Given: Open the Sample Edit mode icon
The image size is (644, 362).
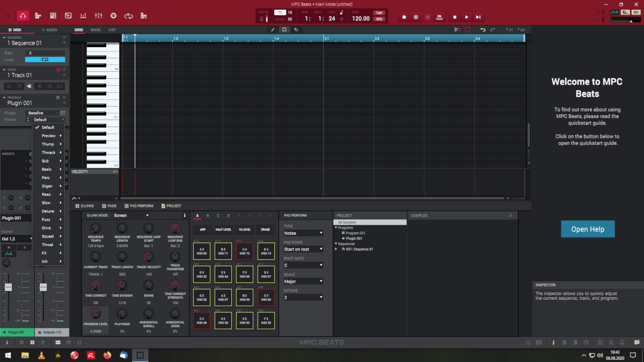Looking at the screenshot, I should pos(68,16).
